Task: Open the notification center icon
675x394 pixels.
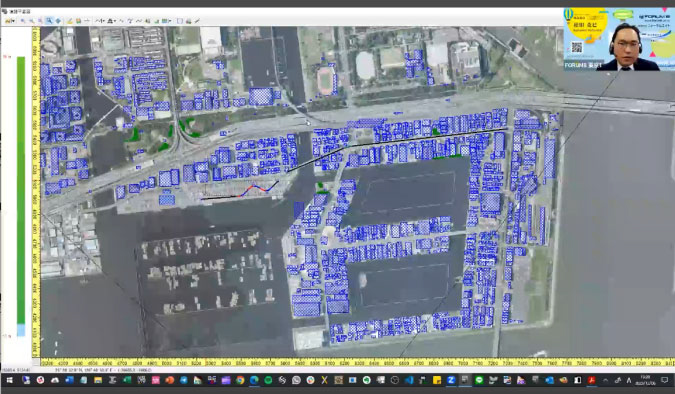Action: pos(665,380)
